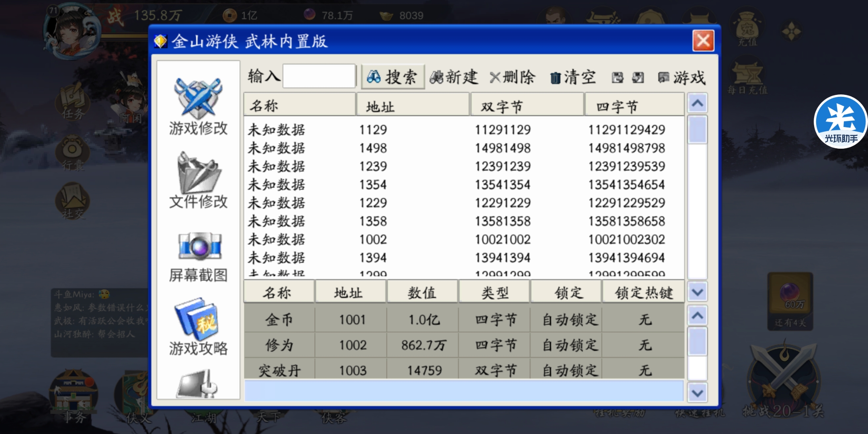868x434 pixels.
Task: Click the 新建 new entry button
Action: click(x=454, y=77)
